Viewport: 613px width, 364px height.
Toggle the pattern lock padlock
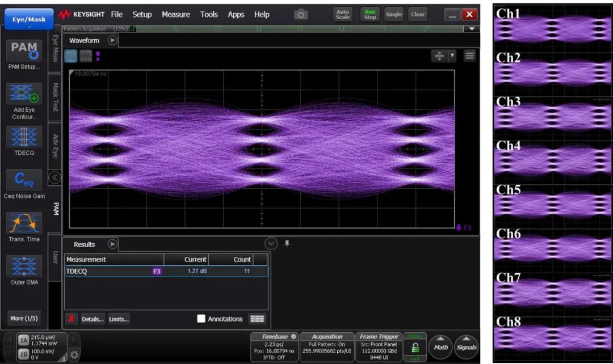tap(415, 348)
